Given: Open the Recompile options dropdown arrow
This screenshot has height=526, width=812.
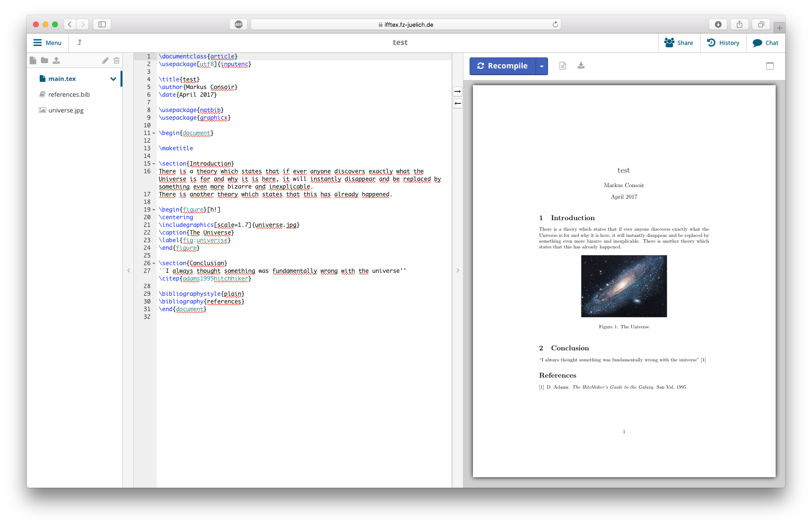Looking at the screenshot, I should [x=542, y=66].
